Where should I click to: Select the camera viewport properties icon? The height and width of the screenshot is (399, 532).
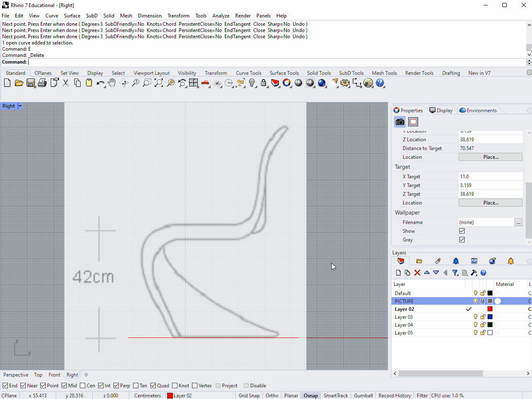(x=400, y=122)
